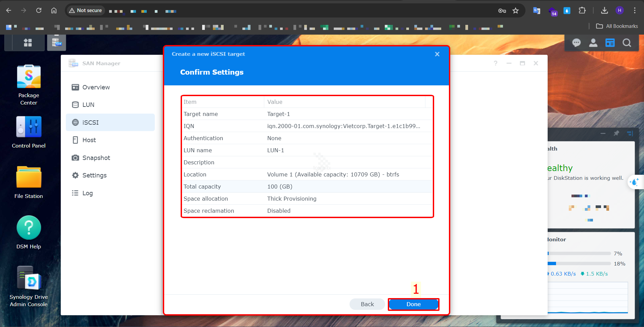Open DSM Help icon
644x327 pixels.
(x=29, y=228)
